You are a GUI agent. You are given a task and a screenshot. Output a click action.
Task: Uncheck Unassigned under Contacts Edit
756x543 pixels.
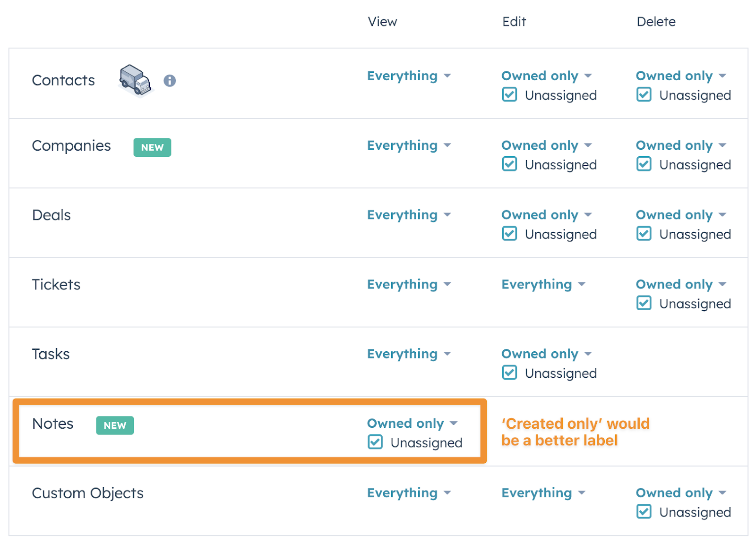coord(509,95)
